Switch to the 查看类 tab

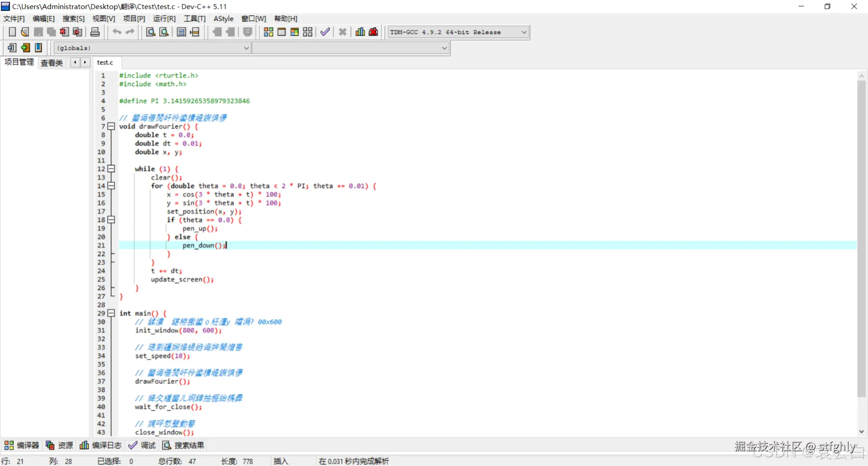pyautogui.click(x=52, y=63)
